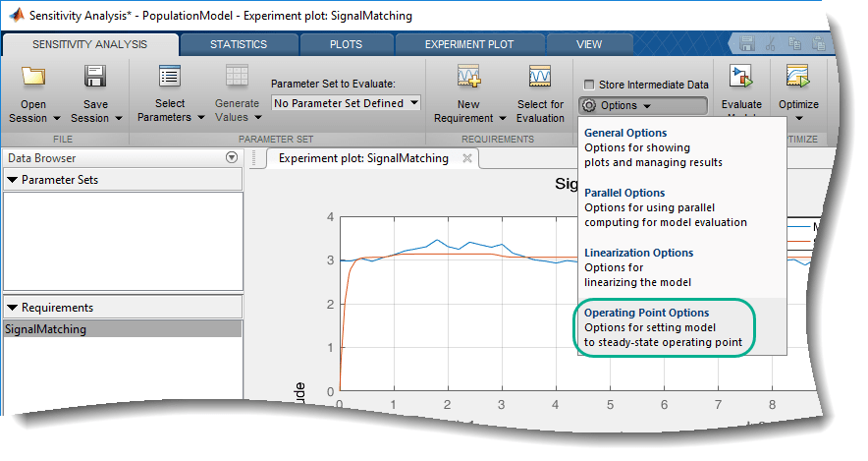Click the Optimize icon
Viewport: 868px width, 461px height.
tap(797, 78)
